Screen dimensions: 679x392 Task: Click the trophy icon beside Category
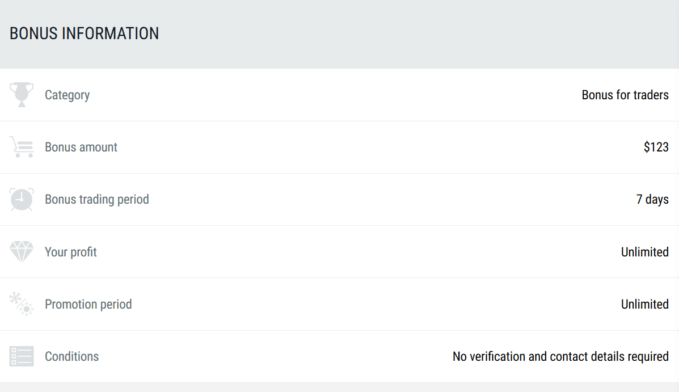click(21, 94)
